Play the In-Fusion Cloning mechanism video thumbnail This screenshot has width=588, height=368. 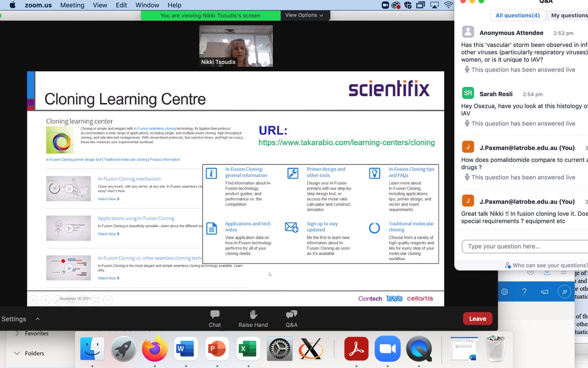click(69, 188)
